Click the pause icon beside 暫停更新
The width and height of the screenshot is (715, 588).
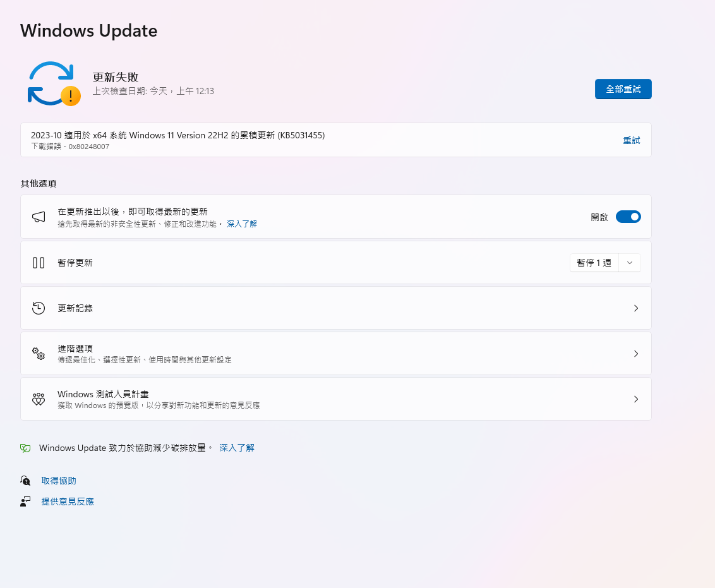coord(39,263)
